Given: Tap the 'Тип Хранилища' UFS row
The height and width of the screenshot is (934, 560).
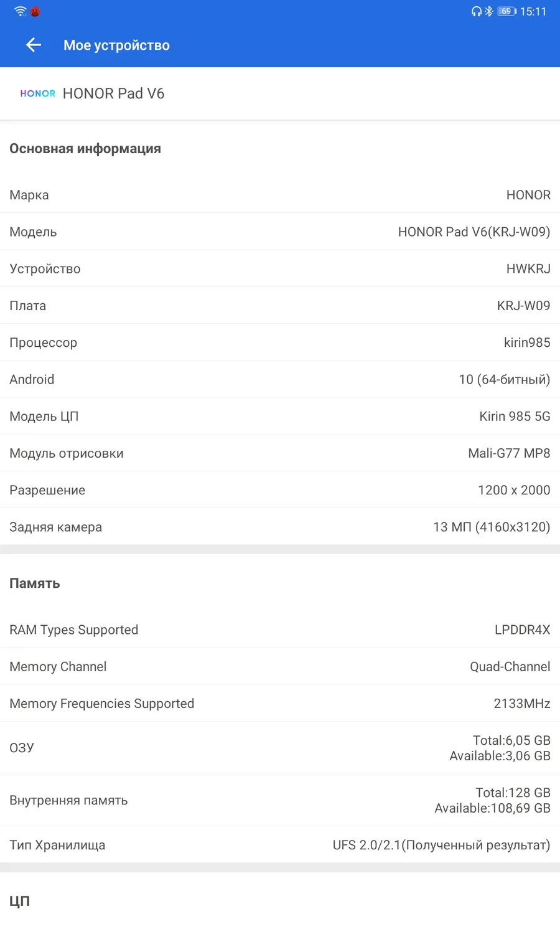Looking at the screenshot, I should (280, 845).
